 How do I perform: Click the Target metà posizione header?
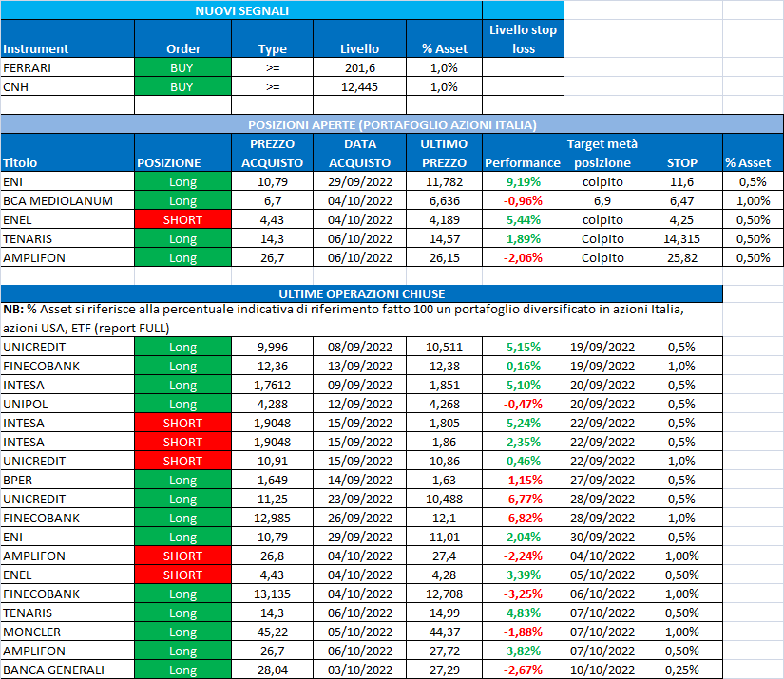click(x=602, y=153)
